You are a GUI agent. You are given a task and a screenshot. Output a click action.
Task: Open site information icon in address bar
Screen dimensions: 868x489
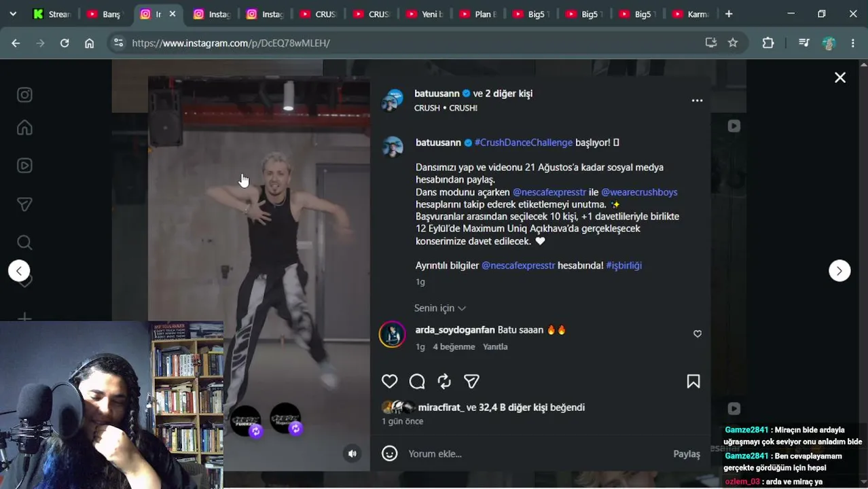(118, 43)
